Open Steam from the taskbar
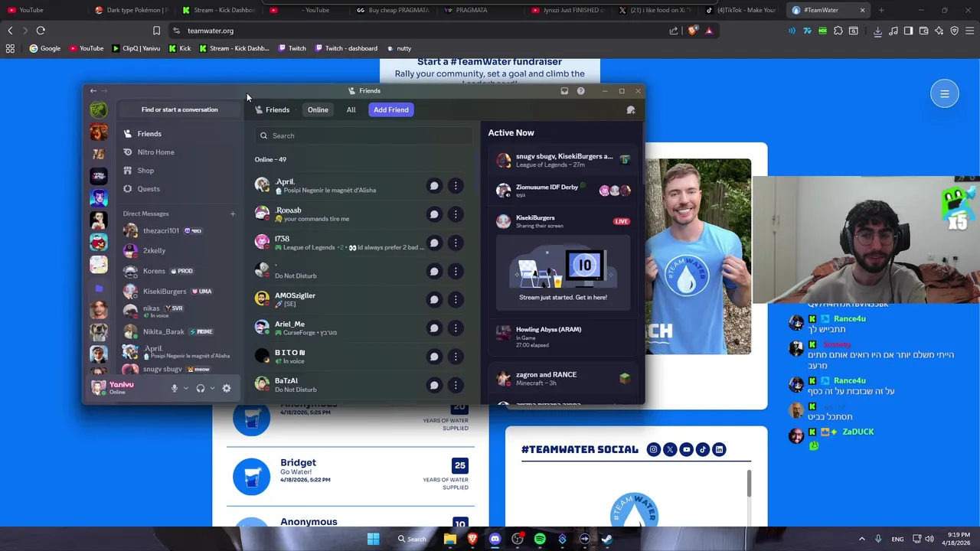This screenshot has height=551, width=980. pos(606,539)
